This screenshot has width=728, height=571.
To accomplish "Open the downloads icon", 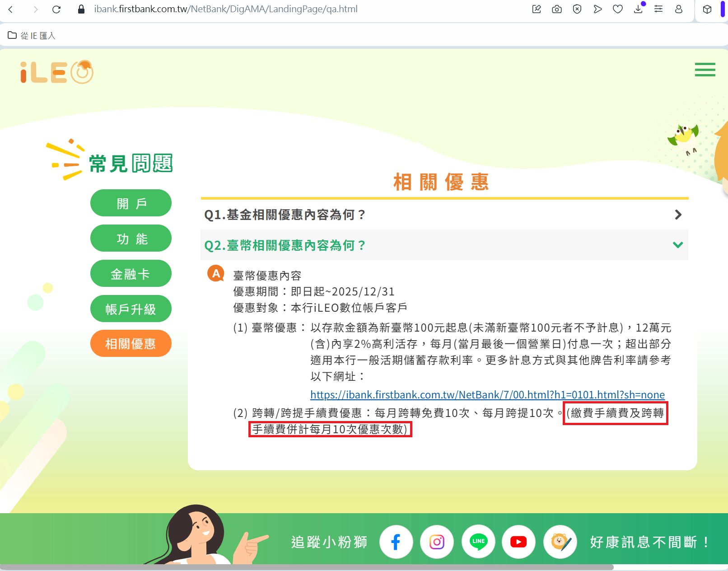I will pos(638,9).
